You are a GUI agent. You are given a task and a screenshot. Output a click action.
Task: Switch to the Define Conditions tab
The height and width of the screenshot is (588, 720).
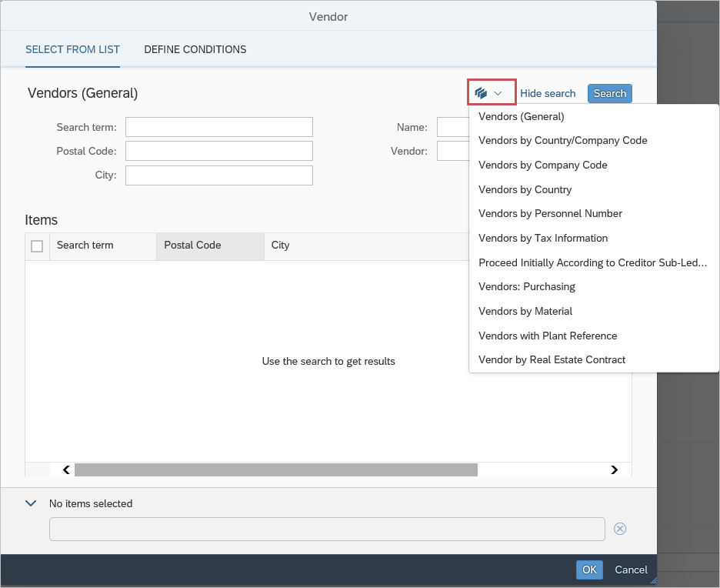[195, 49]
